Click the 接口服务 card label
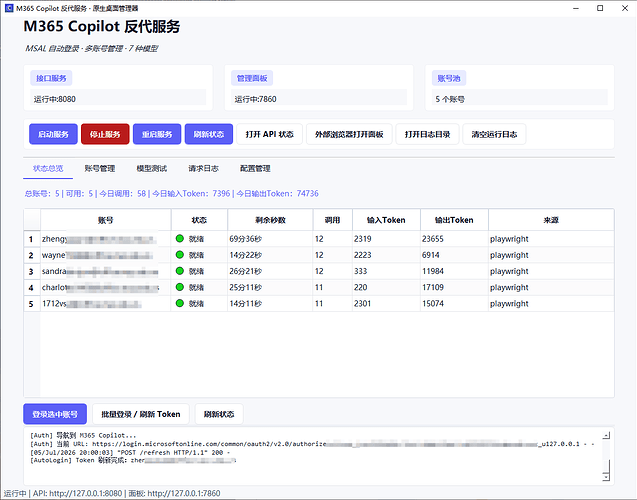 click(x=51, y=78)
